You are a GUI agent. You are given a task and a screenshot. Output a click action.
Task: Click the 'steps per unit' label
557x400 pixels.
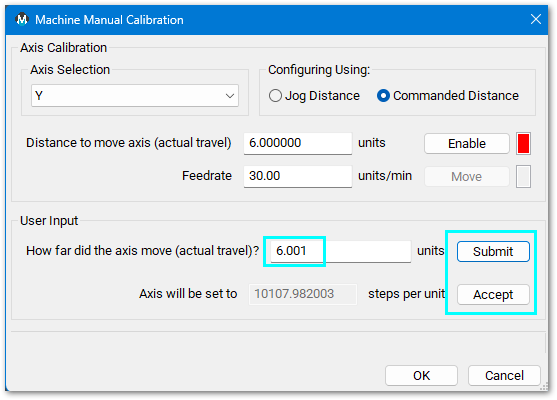tap(406, 294)
